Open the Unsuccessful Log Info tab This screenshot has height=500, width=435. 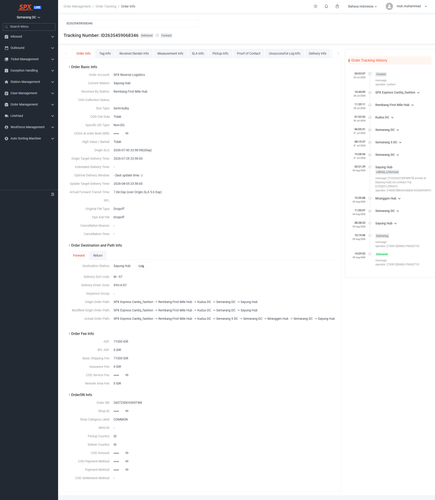pos(285,53)
